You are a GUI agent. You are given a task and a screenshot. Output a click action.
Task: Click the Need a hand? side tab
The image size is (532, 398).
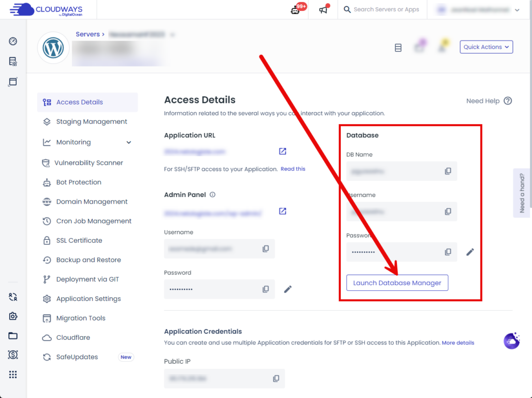coord(522,193)
